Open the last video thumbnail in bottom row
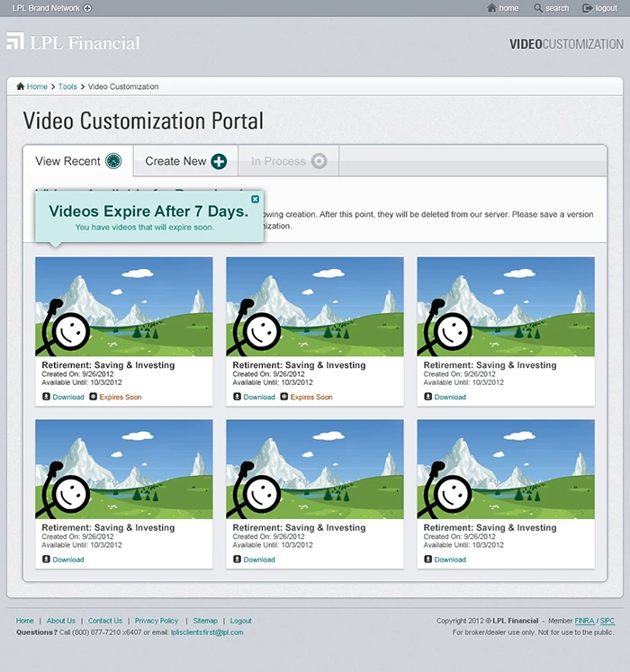Viewport: 630px width, 672px height. 506,469
